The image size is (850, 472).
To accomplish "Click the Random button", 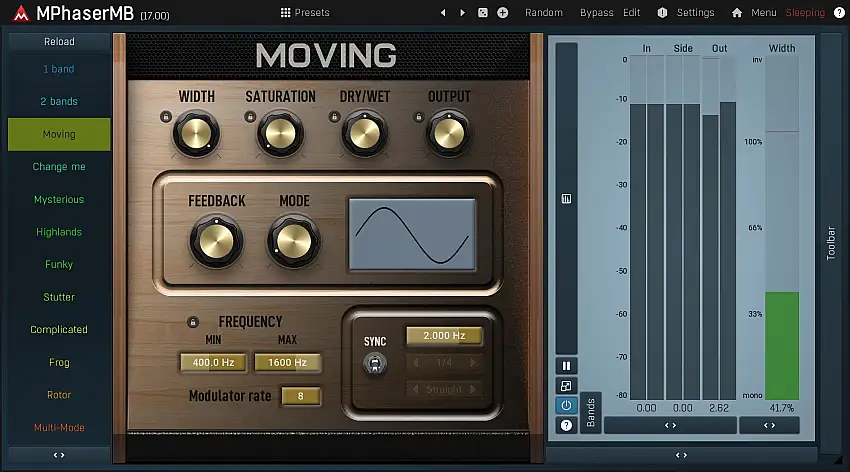I will (544, 12).
